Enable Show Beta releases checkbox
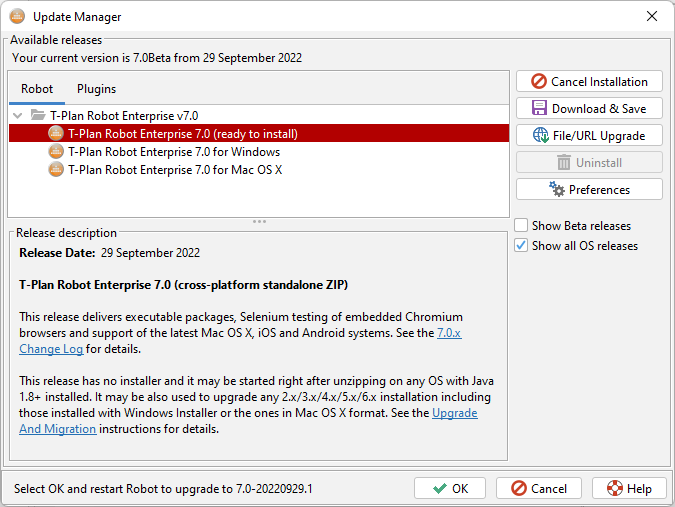 coord(522,226)
